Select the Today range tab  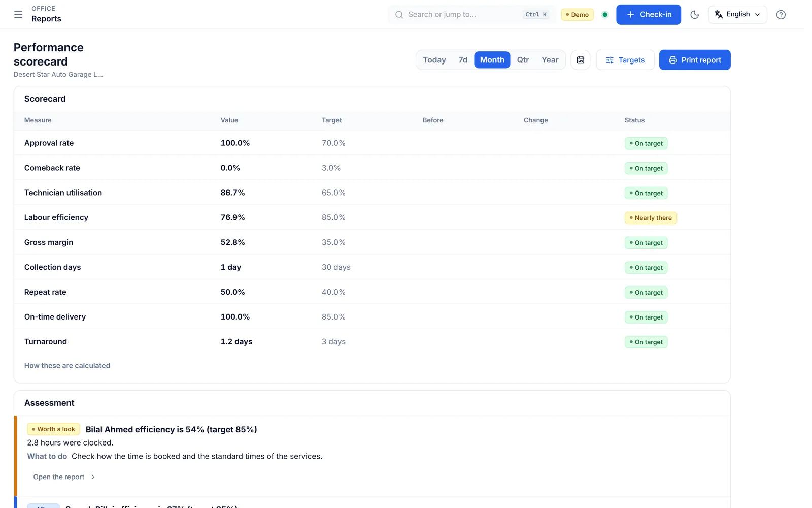(434, 60)
